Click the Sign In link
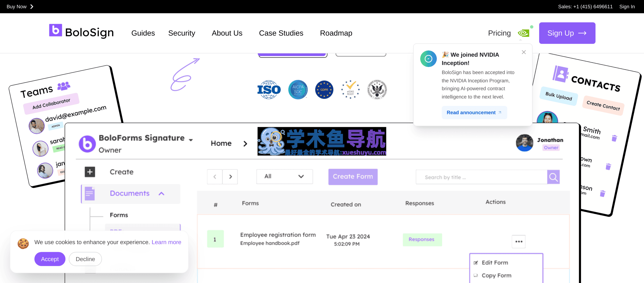This screenshot has height=283, width=644. [x=627, y=7]
